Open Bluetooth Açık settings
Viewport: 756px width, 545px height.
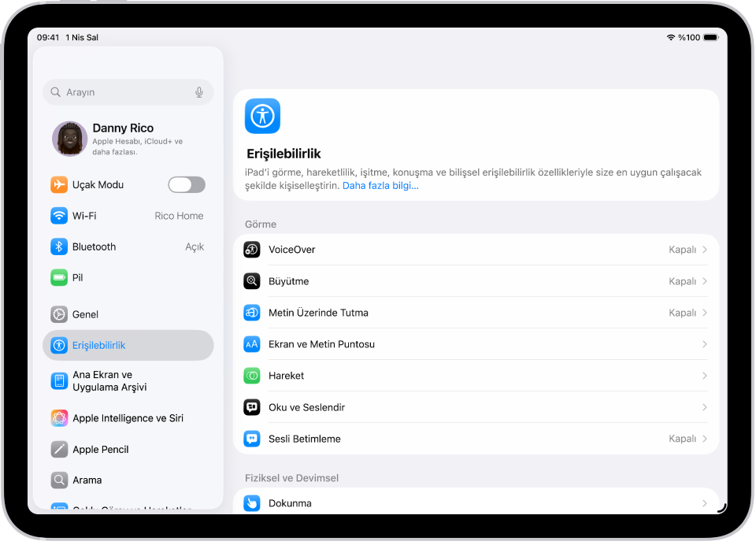(x=128, y=247)
